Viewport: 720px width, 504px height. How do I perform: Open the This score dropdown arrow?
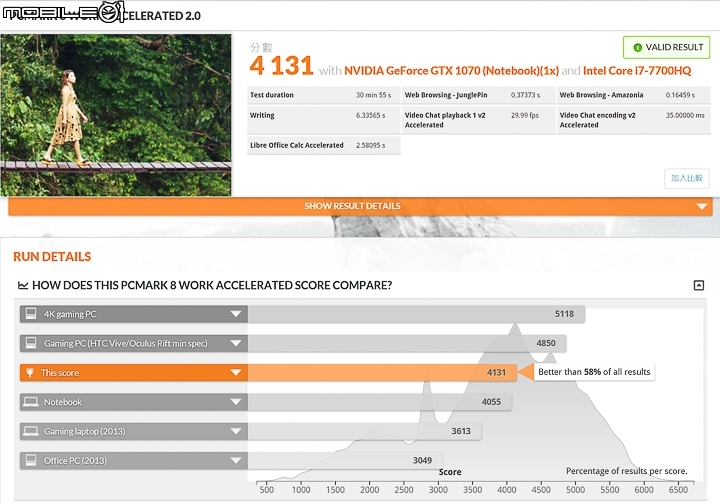236,373
